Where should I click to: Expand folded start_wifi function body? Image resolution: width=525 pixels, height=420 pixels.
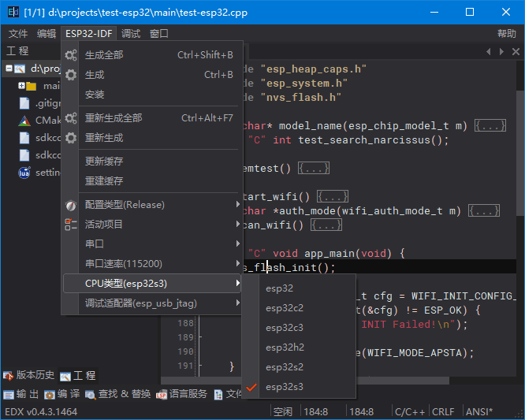333,196
